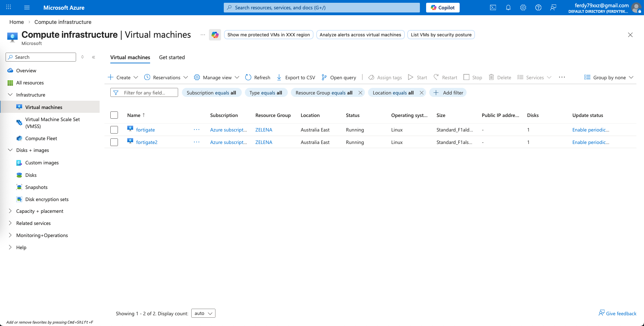Screen dimensions: 644x326
Task: Open the fortigate2 VM link
Action: pyautogui.click(x=147, y=142)
